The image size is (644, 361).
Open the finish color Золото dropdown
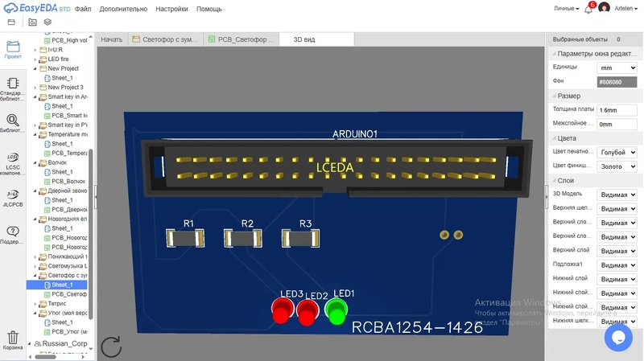617,166
